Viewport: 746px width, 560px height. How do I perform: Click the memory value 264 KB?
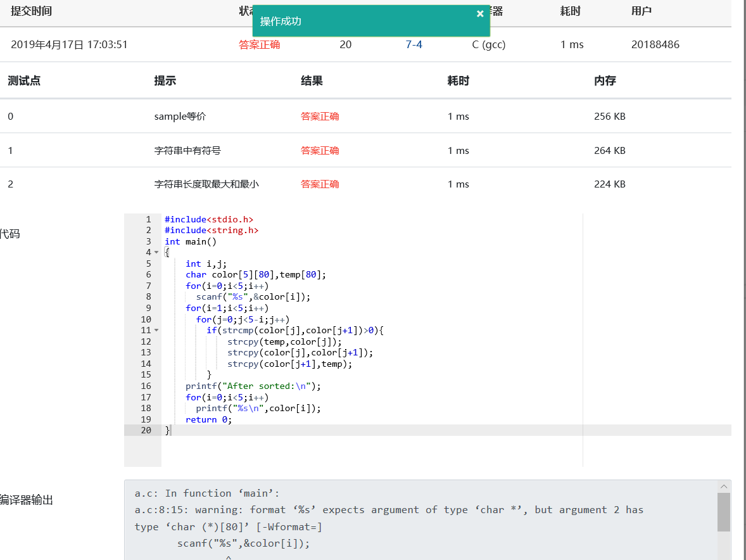pyautogui.click(x=609, y=151)
